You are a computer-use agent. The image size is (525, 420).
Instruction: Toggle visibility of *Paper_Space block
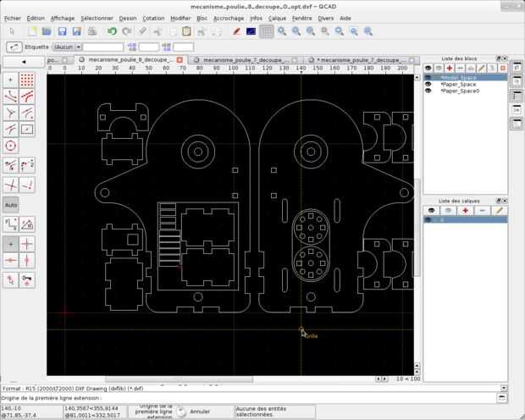[429, 84]
